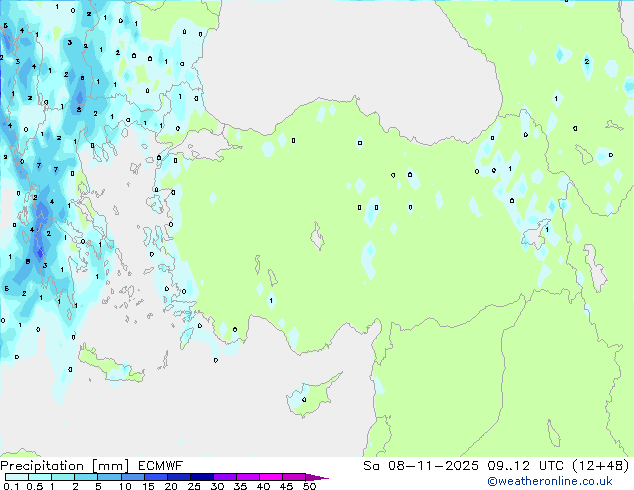
Task: Click the '50' legend scale label
Action: (309, 486)
